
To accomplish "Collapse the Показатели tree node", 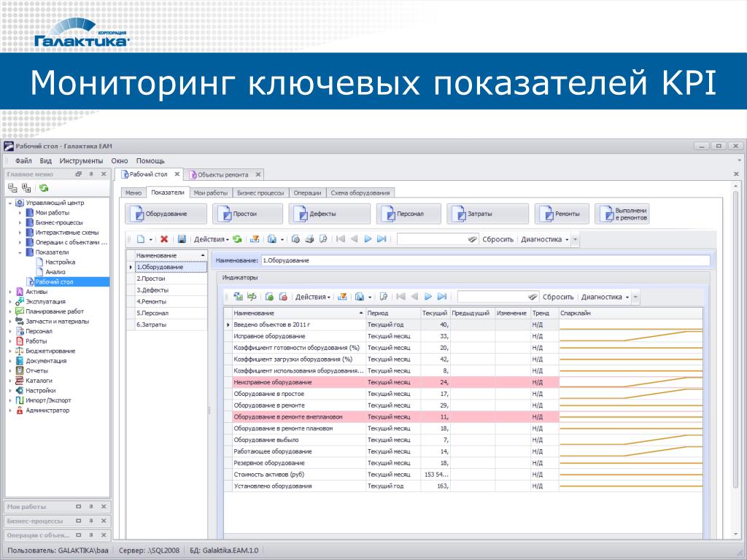I will tap(20, 252).
